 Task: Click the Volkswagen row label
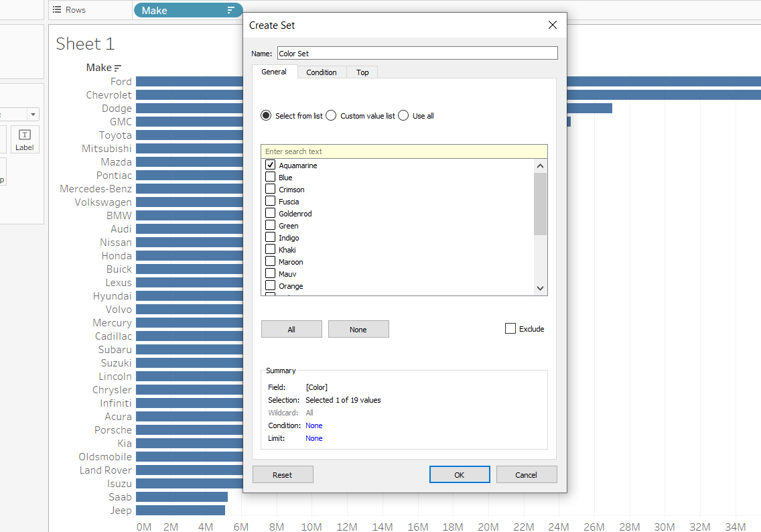(x=103, y=202)
